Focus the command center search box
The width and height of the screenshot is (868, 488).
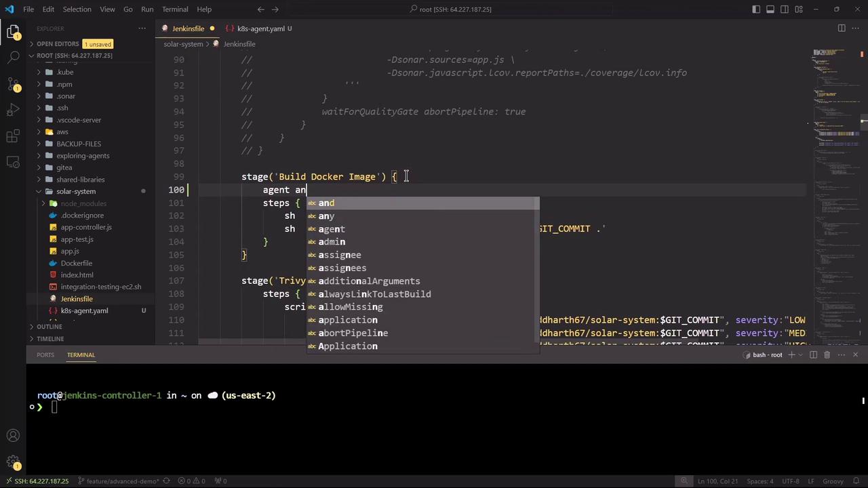pos(451,9)
